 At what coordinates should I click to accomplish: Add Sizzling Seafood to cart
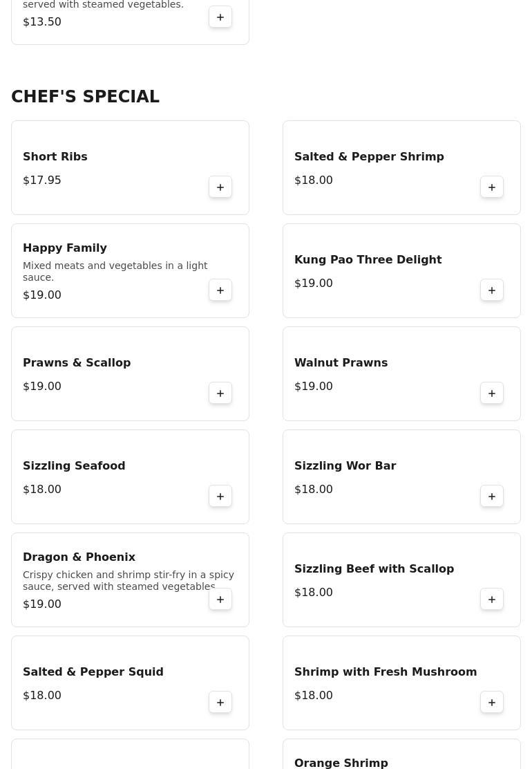tap(220, 497)
